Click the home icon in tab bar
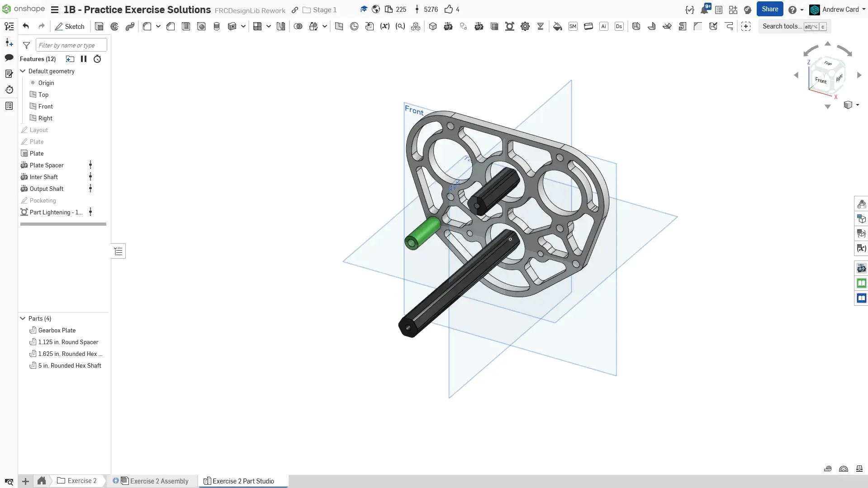The width and height of the screenshot is (868, 488). click(x=42, y=481)
